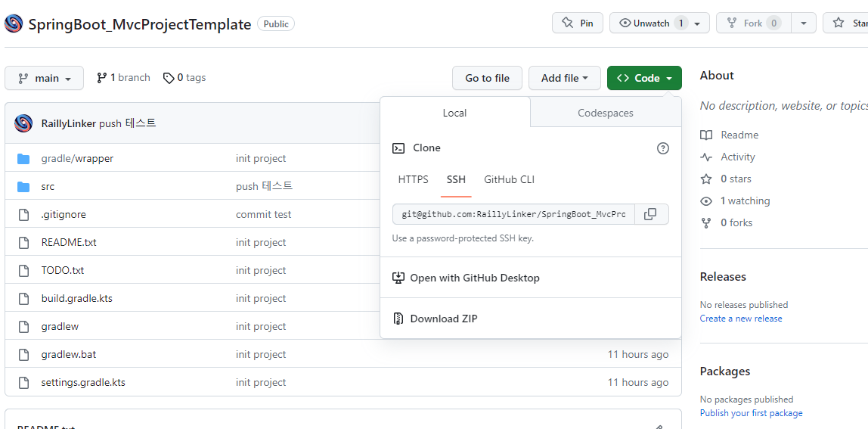Click the fork icon beside 0 forks
The image size is (868, 429).
pyautogui.click(x=705, y=222)
